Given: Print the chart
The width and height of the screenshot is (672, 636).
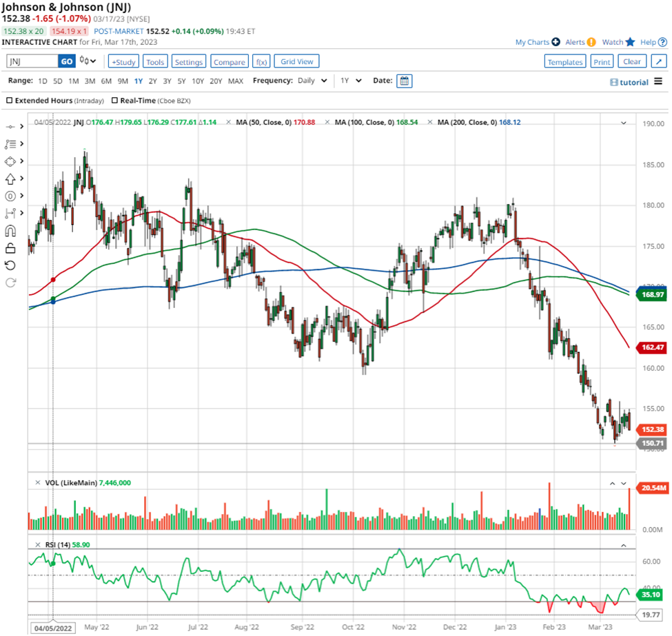Looking at the screenshot, I should [602, 61].
